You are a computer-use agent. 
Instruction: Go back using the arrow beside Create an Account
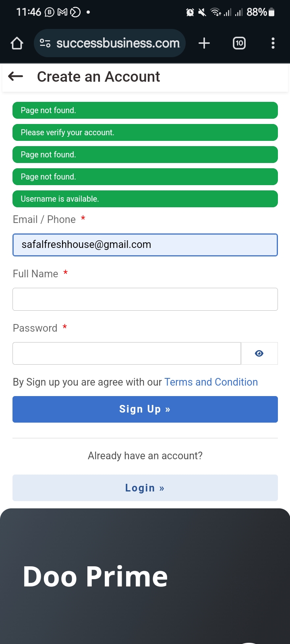click(x=16, y=76)
